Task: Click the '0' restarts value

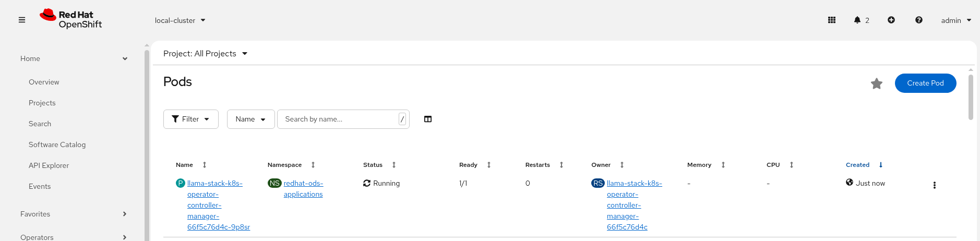Action: 528,183
